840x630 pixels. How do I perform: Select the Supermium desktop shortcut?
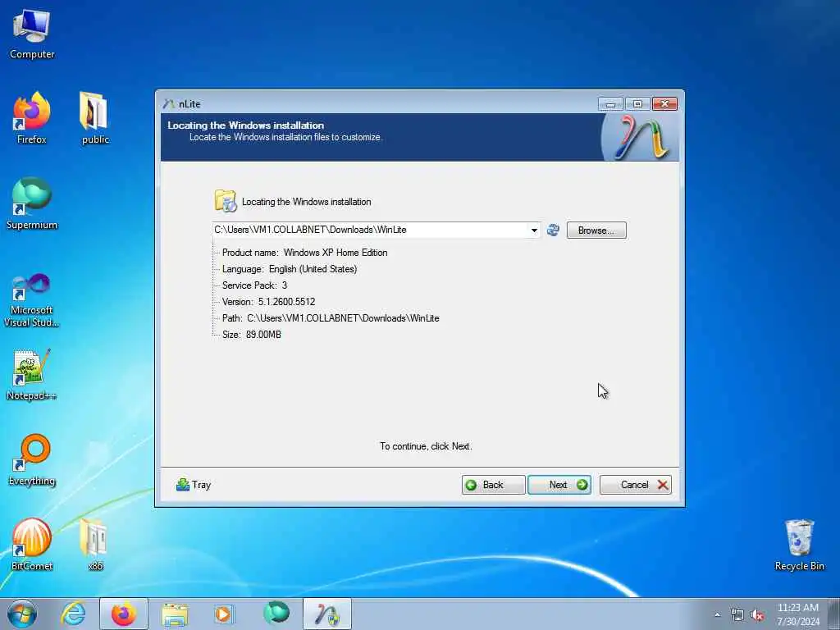tap(32, 204)
